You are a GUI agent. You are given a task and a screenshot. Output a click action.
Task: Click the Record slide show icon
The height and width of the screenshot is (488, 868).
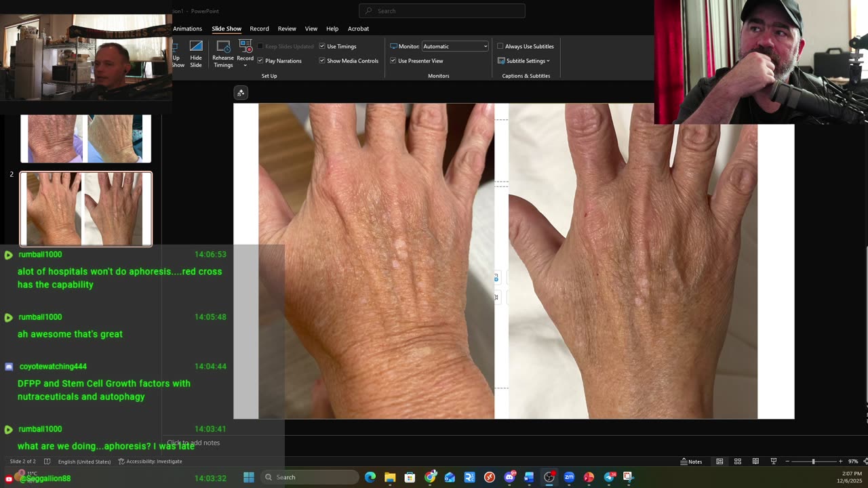pos(245,47)
